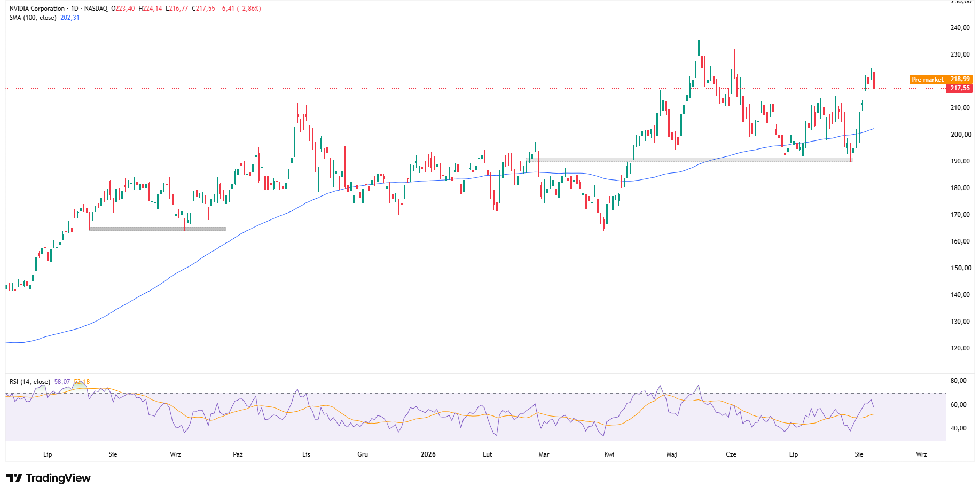Viewport: 980px width, 494px height.
Task: Click the Kwi month label
Action: coord(609,454)
